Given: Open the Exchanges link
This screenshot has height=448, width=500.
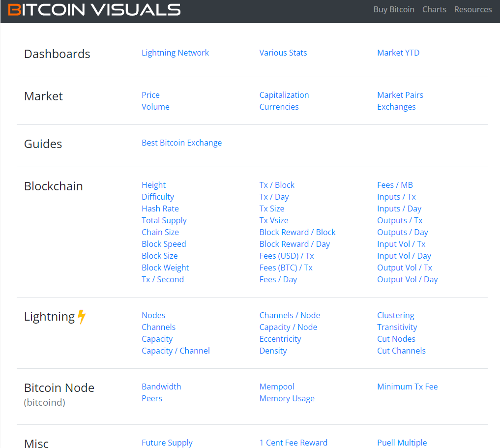Looking at the screenshot, I should [396, 107].
